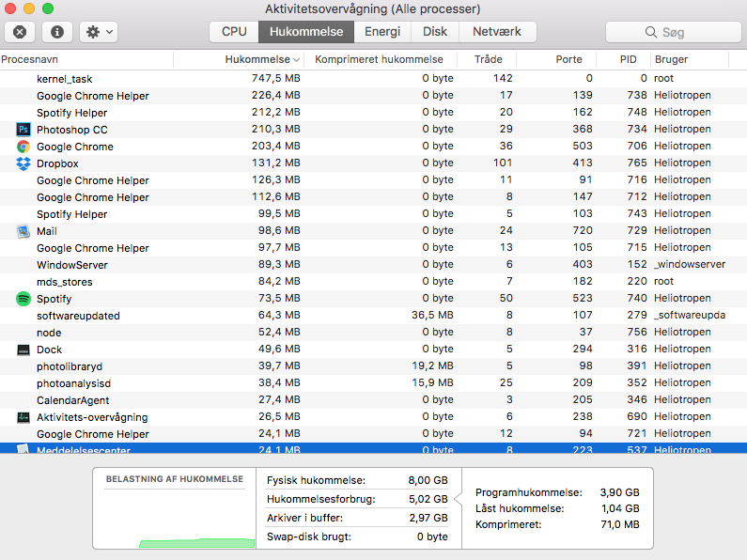747x560 pixels.
Task: Click the Dropbox app icon
Action: [23, 163]
